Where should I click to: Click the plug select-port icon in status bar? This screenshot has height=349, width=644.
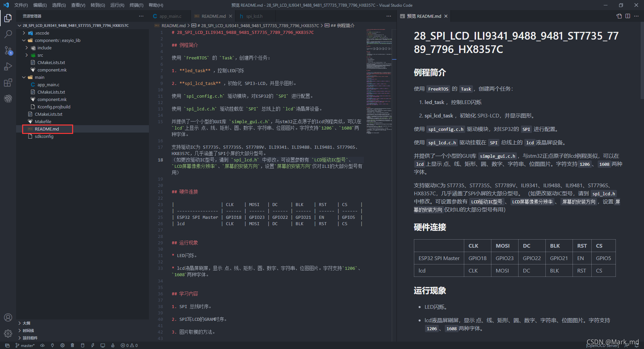[52, 345]
